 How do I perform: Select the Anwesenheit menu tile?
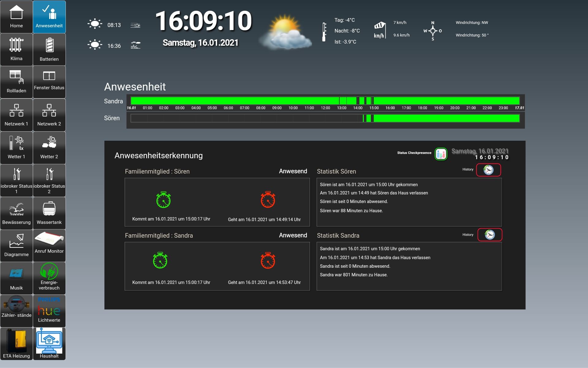49,17
